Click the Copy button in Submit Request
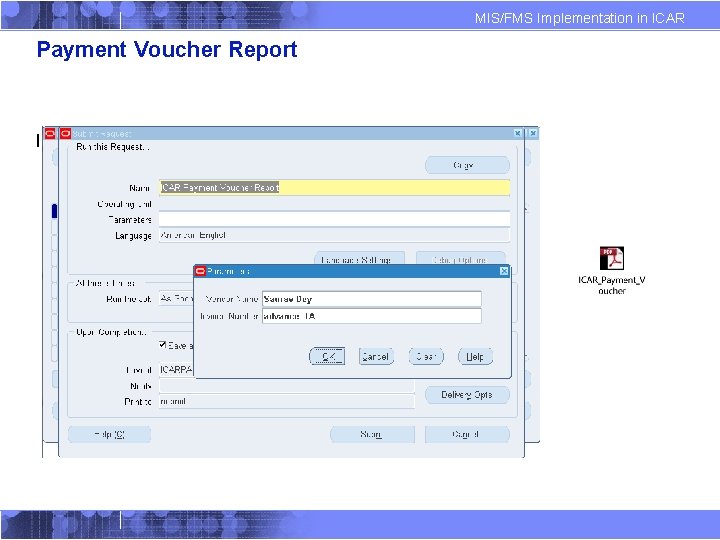Viewport: 720px width, 540px height. [x=467, y=165]
